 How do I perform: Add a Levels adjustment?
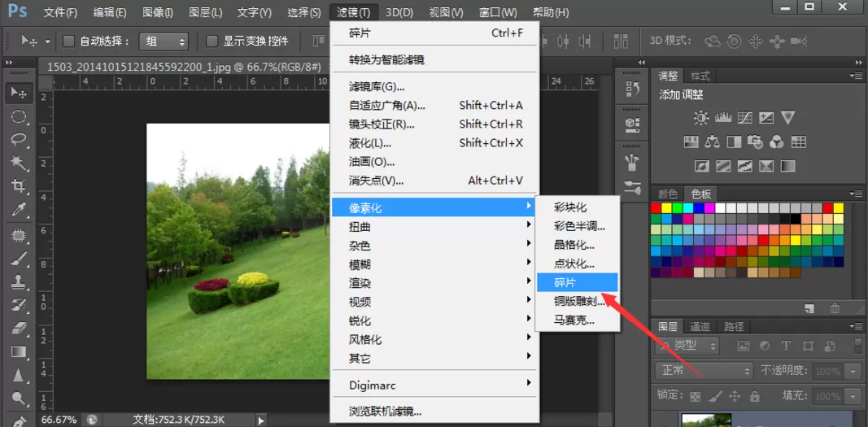point(723,117)
